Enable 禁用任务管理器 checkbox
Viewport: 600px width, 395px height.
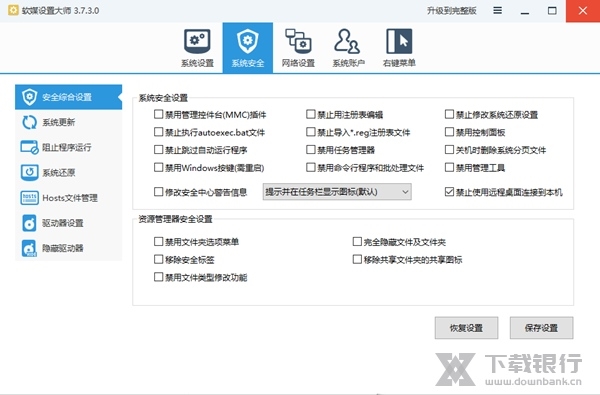[x=311, y=150]
